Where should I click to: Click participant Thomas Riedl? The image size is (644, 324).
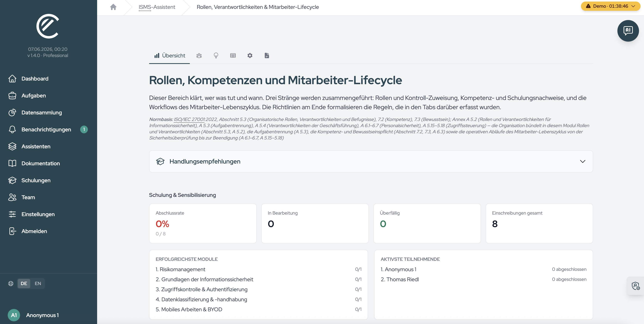click(x=483, y=279)
